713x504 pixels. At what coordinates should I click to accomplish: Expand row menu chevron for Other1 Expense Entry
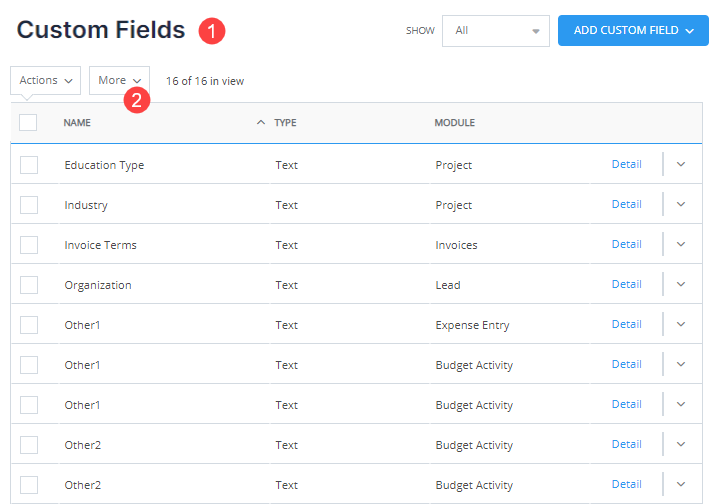click(x=681, y=324)
